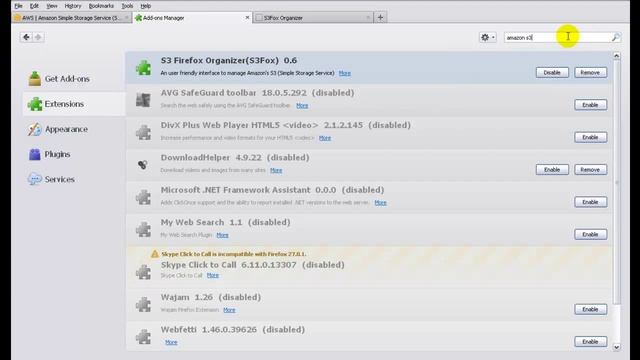This screenshot has width=640, height=360.
Task: Click the My Web Search extension icon
Action: pos(143,229)
